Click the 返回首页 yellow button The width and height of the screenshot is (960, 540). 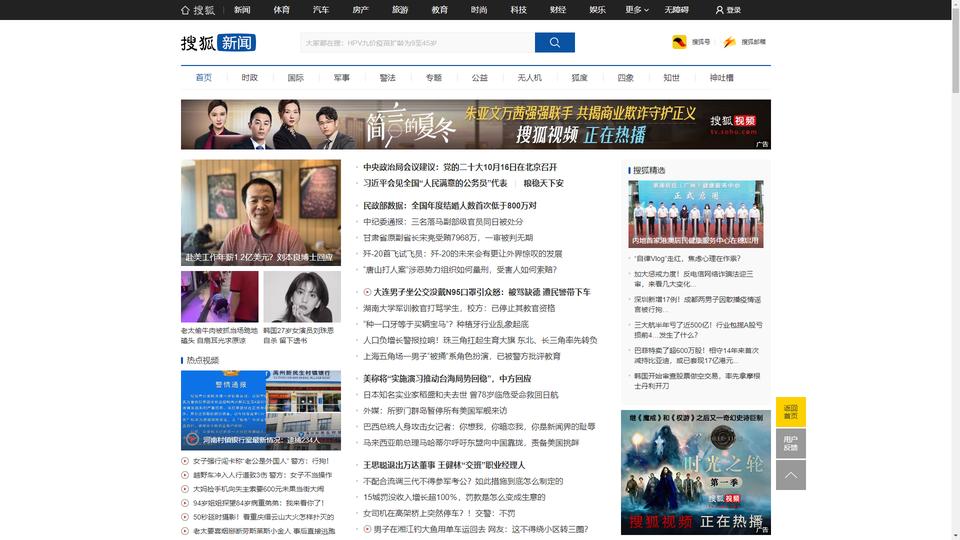791,412
